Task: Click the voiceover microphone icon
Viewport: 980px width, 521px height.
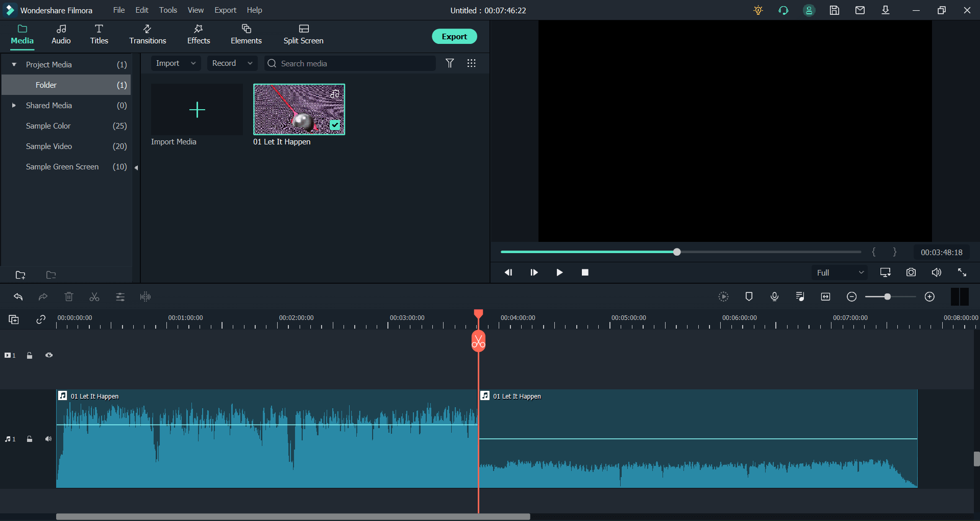Action: (774, 296)
